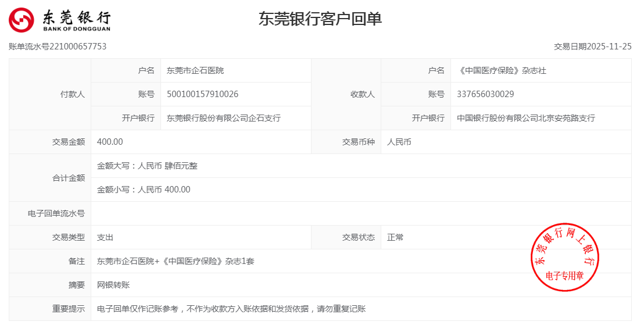Click payer bank 东莞银行股份有限公司企石支行

pos(224,118)
